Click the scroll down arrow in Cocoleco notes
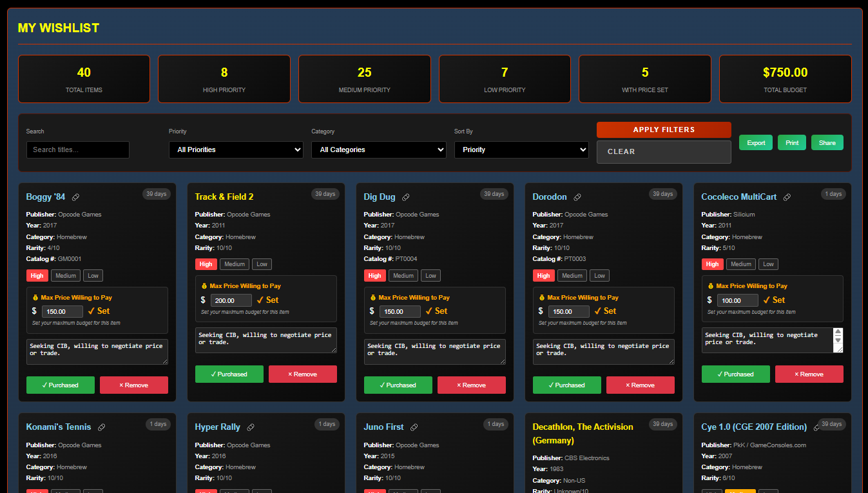 [838, 340]
